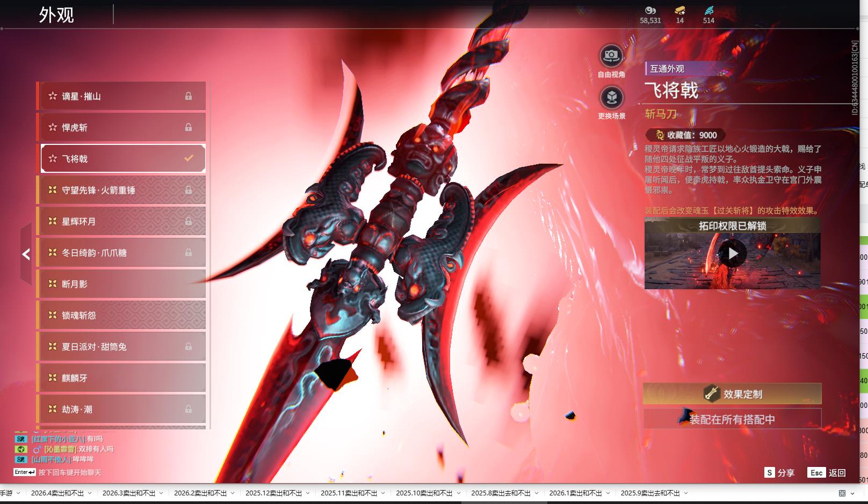868x504 pixels.
Task: Open the dropdown beside the grid view icon
Action: pyautogui.click(x=852, y=493)
